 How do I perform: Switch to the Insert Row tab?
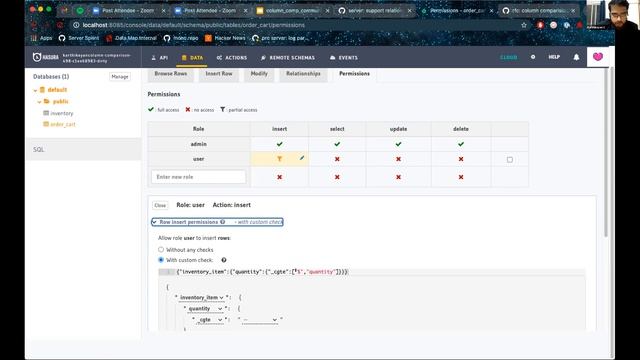tap(219, 74)
